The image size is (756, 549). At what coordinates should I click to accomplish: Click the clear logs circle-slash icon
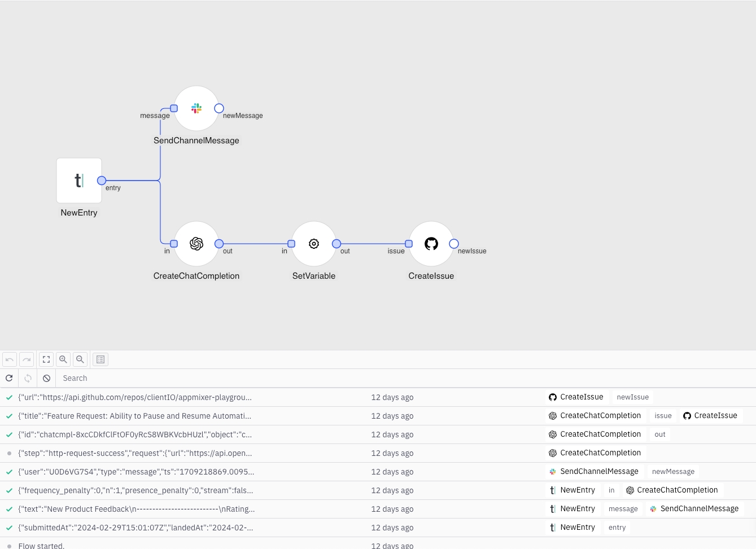coord(47,378)
